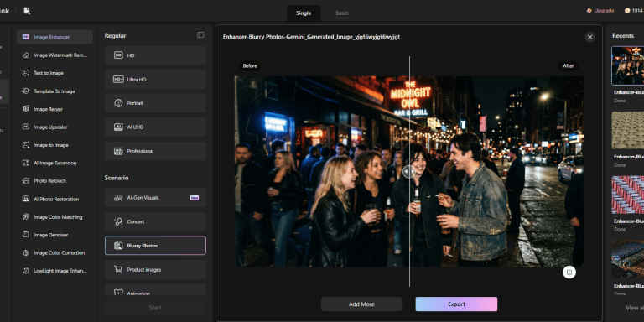Grab the before/after comparison slider handle

pyautogui.click(x=409, y=171)
